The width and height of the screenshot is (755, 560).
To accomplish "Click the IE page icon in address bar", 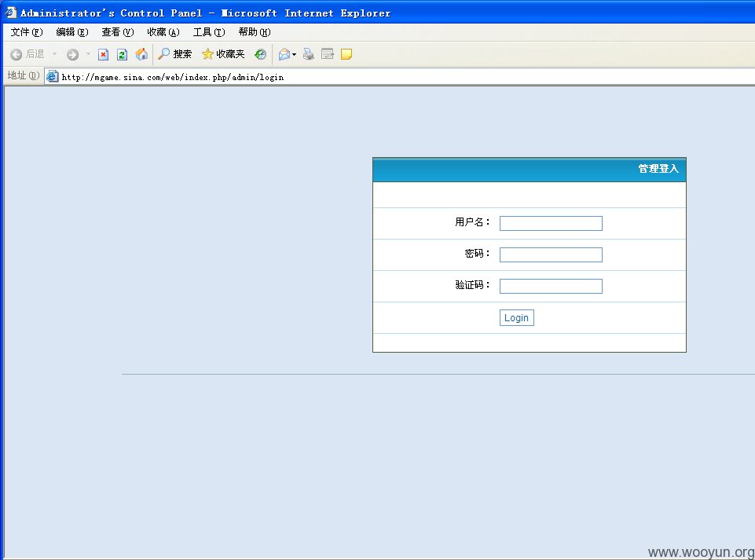I will [53, 76].
